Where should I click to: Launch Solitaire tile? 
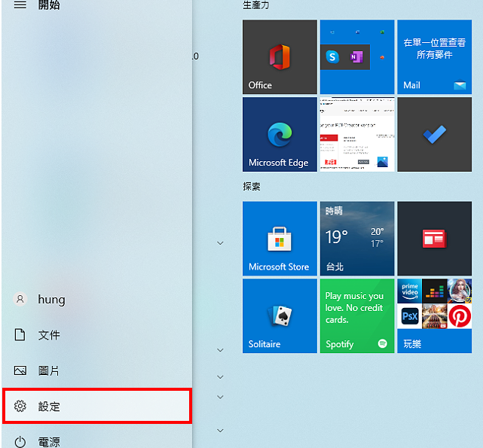pos(280,316)
